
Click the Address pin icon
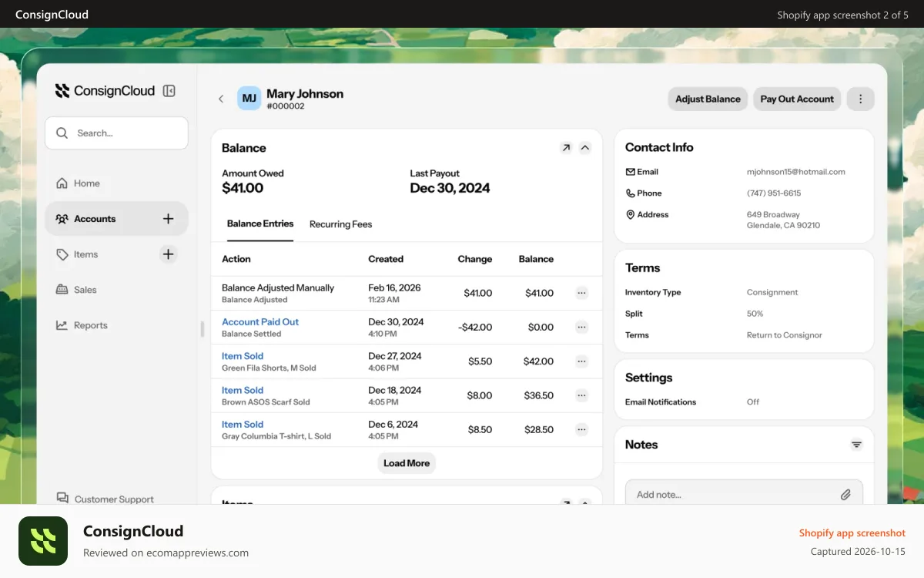pyautogui.click(x=631, y=215)
